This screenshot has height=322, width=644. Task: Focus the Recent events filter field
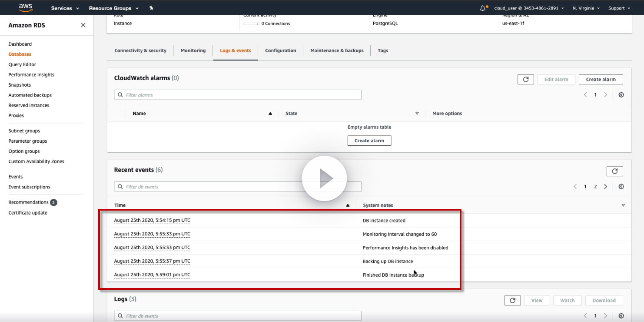pyautogui.click(x=238, y=187)
